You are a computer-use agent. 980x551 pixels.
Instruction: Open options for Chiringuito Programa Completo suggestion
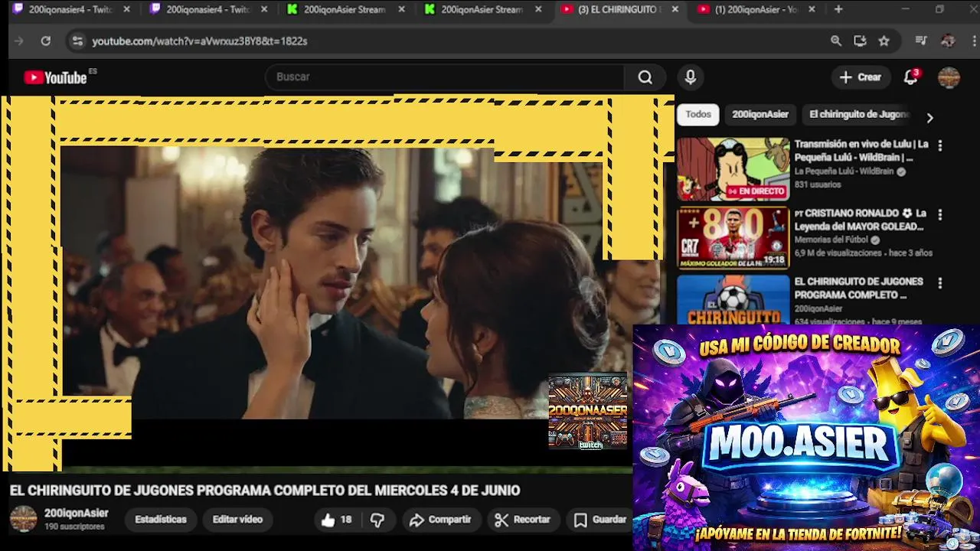click(940, 283)
